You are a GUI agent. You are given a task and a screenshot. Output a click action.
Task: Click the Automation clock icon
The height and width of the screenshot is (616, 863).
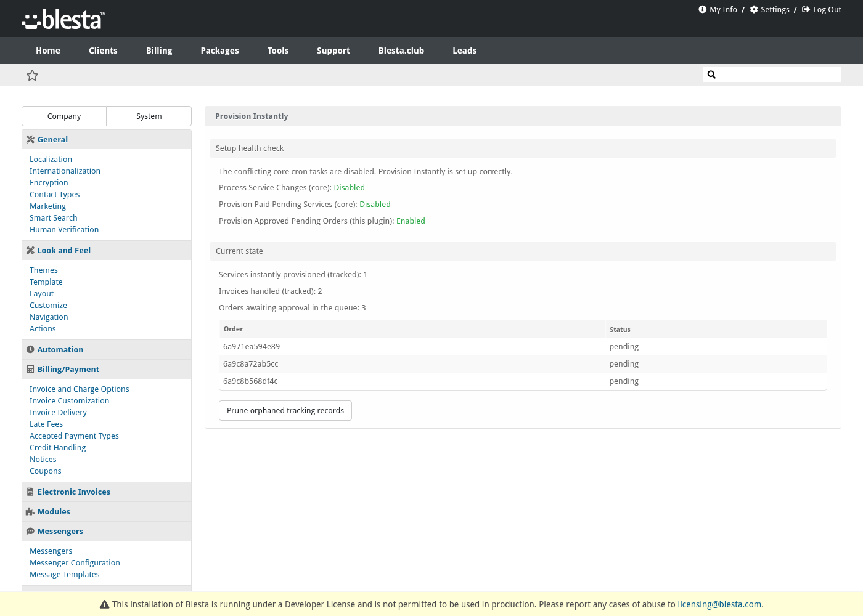point(30,349)
